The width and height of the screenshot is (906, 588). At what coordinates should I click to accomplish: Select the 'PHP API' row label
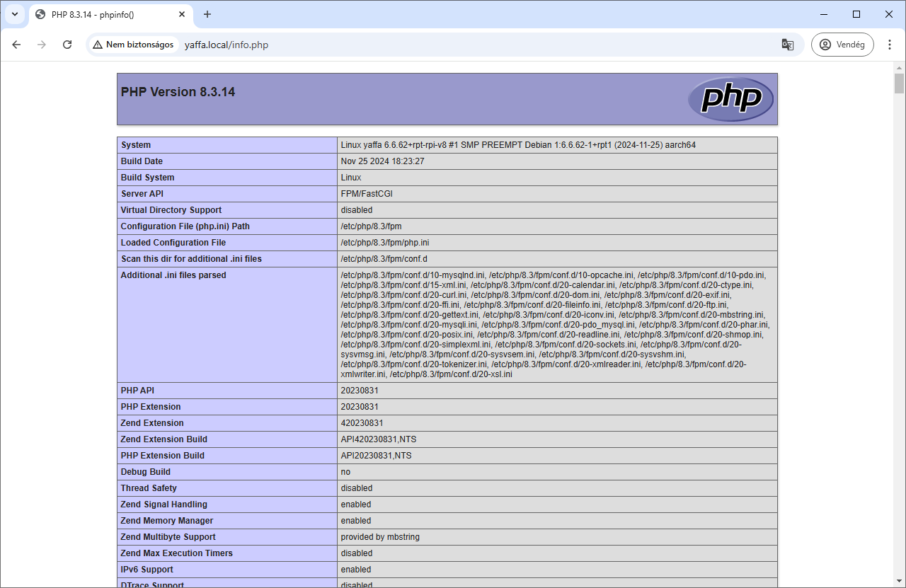click(137, 391)
